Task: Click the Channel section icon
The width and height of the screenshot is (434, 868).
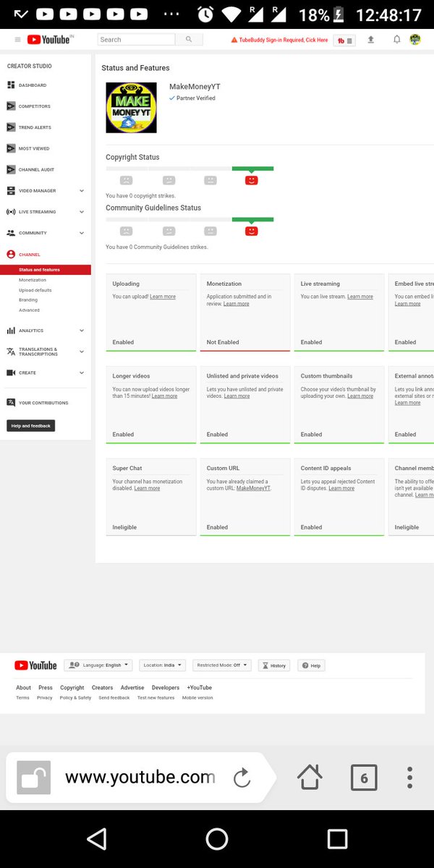Action: coord(11,255)
